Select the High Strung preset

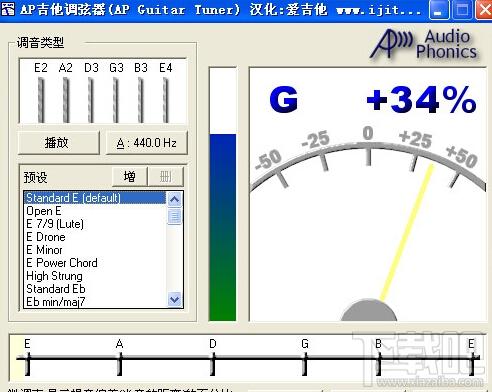coord(95,276)
